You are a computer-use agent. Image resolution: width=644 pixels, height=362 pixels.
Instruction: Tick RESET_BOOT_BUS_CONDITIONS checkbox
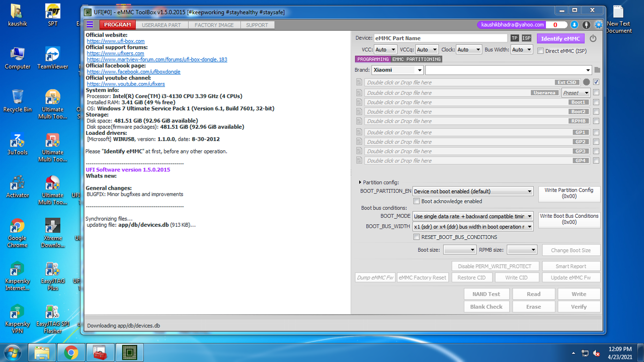[417, 237]
